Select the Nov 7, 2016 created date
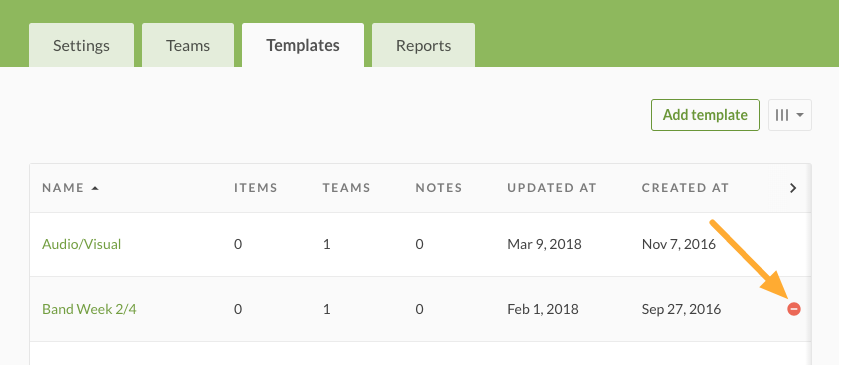Image resolution: width=841 pixels, height=365 pixels. [679, 244]
